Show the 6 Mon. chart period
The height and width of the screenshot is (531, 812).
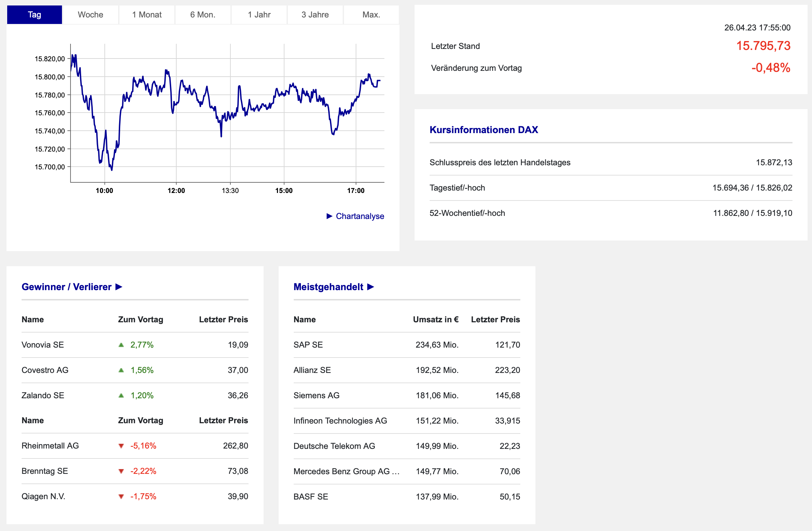pos(203,15)
